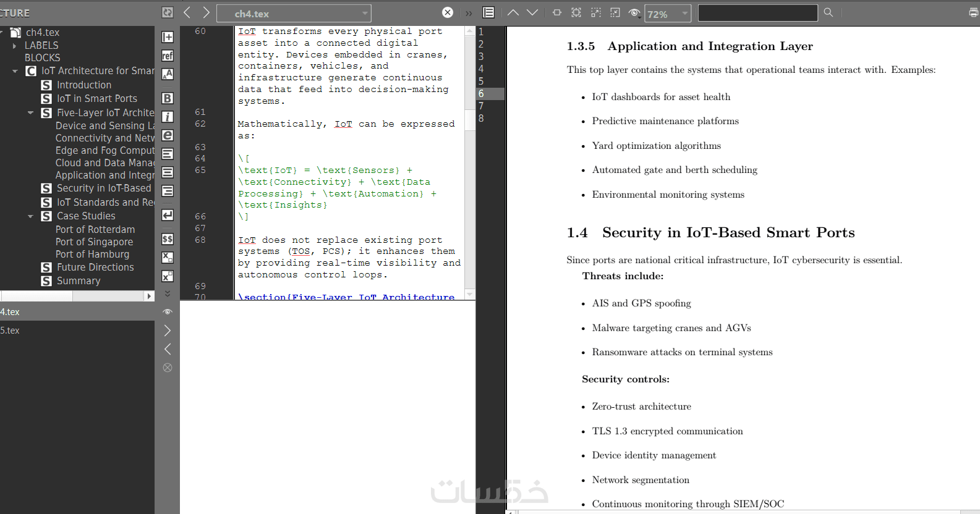Jump to Future Directions section

95,268
